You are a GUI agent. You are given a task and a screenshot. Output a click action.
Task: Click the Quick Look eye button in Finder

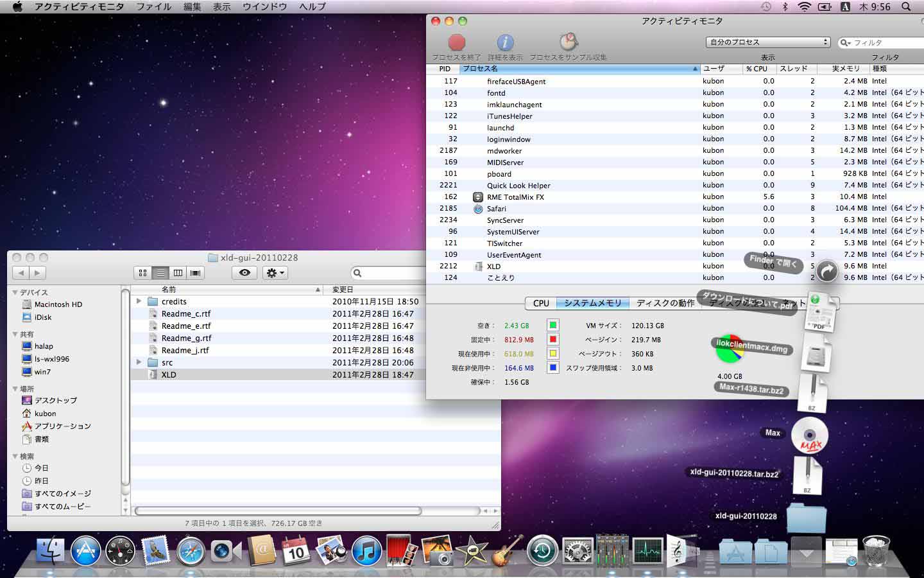click(244, 273)
